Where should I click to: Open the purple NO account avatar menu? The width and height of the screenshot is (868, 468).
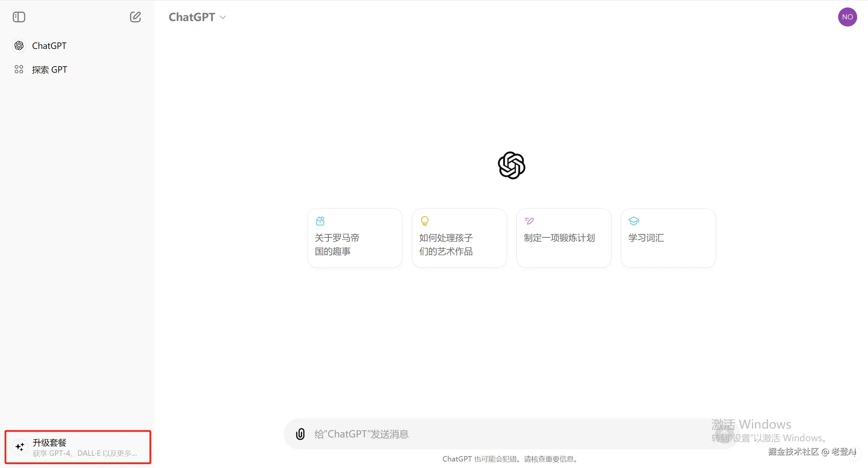(847, 17)
